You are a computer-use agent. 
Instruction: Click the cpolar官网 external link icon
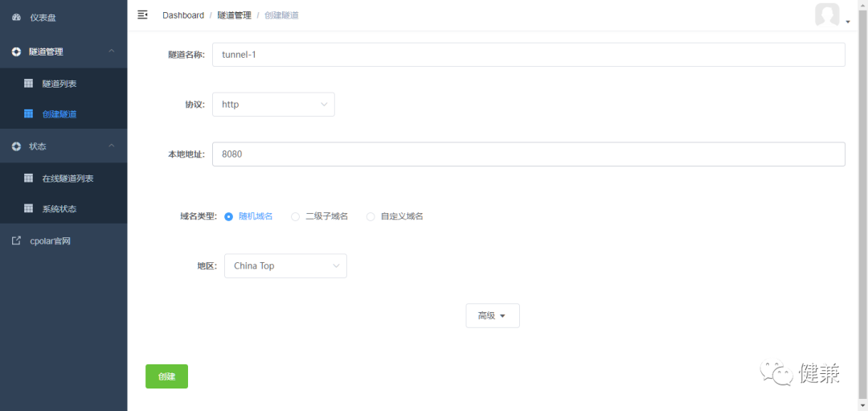click(16, 240)
